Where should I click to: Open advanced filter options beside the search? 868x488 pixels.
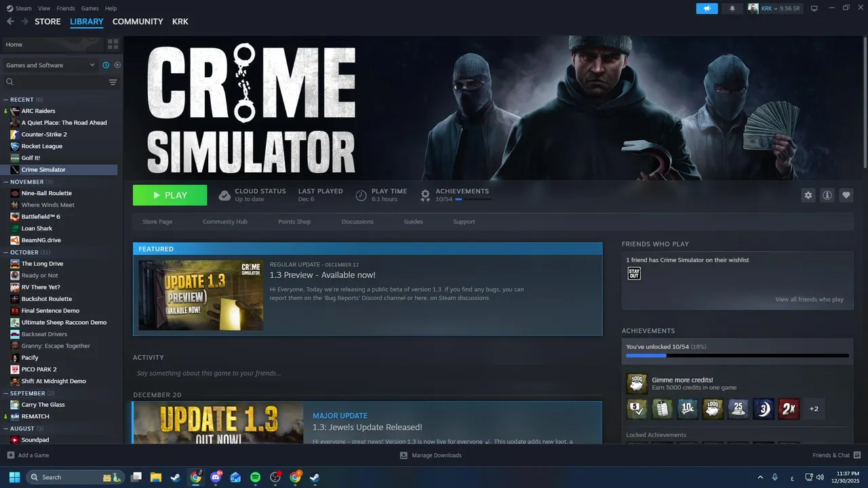113,82
